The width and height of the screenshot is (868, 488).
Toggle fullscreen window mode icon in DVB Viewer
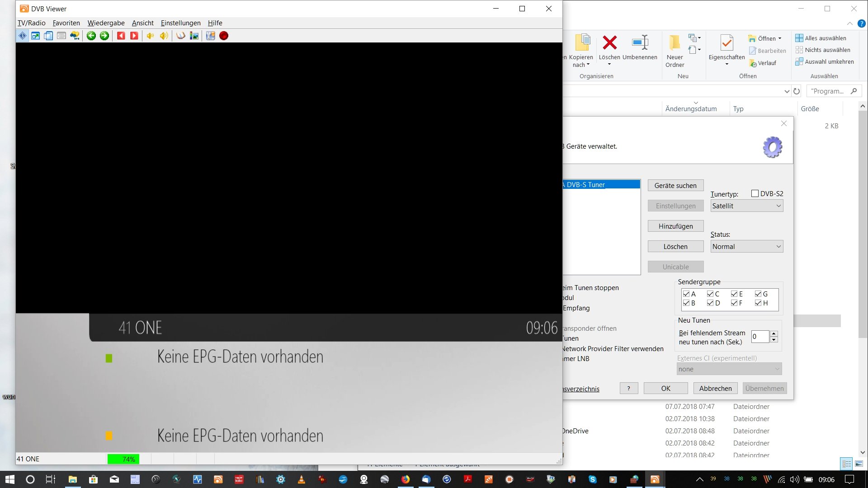[35, 36]
